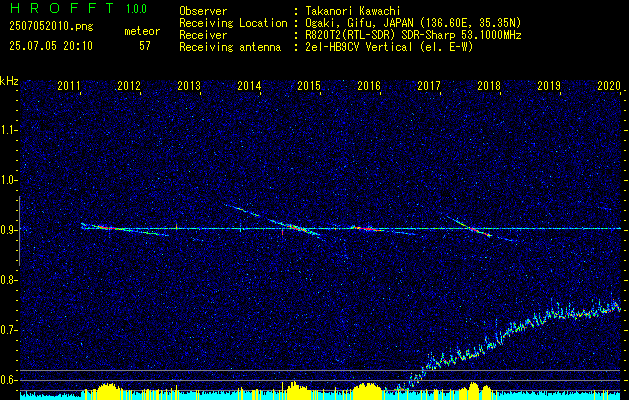Viewport: 629px width, 400px height.
Task: Click the date stamp 25.07.05 20:10
Action: [x=51, y=46]
